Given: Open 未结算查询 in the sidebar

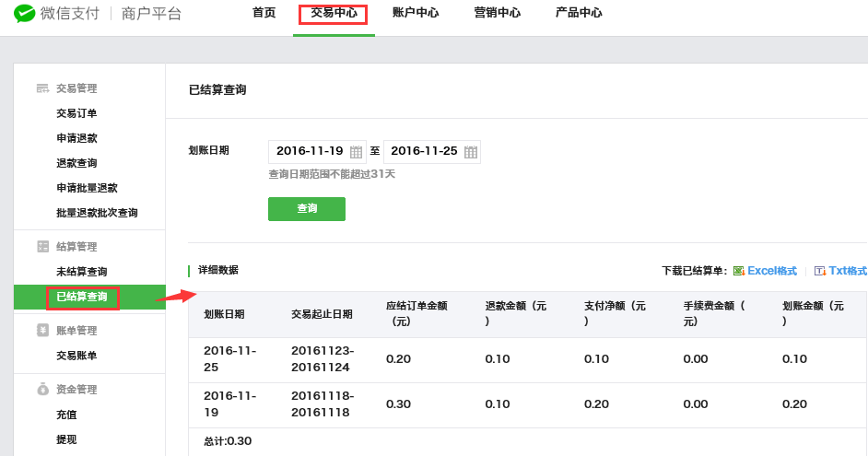Looking at the screenshot, I should (x=82, y=272).
